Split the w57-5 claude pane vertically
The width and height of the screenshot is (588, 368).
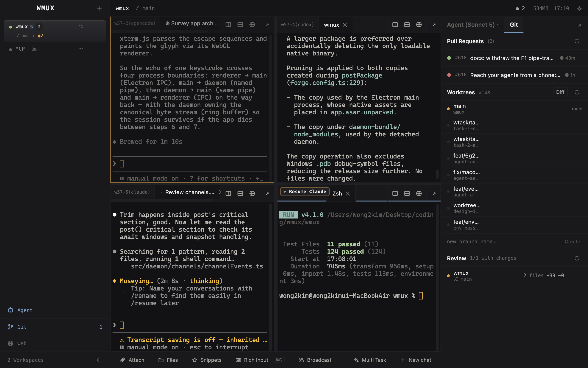(x=228, y=193)
